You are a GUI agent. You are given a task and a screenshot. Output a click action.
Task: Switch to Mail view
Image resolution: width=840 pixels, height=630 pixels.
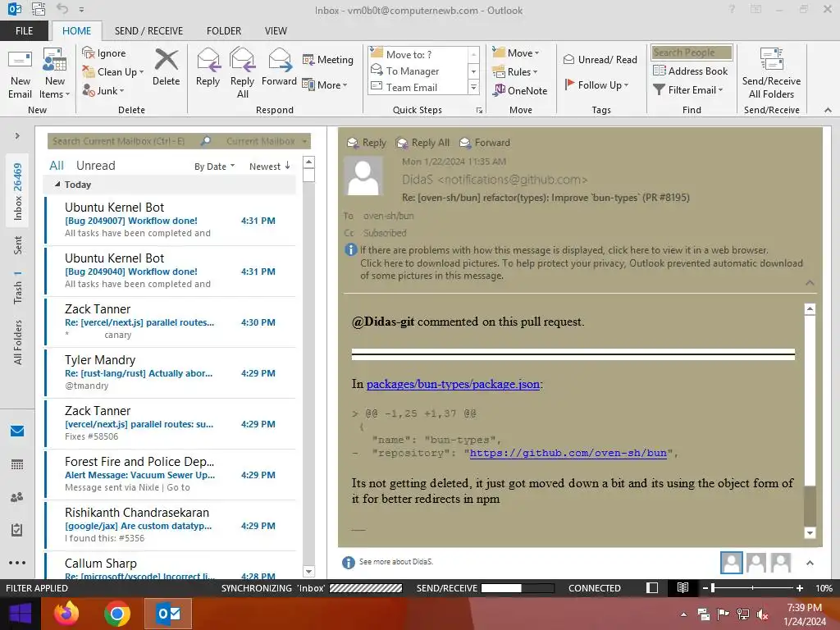(x=17, y=431)
